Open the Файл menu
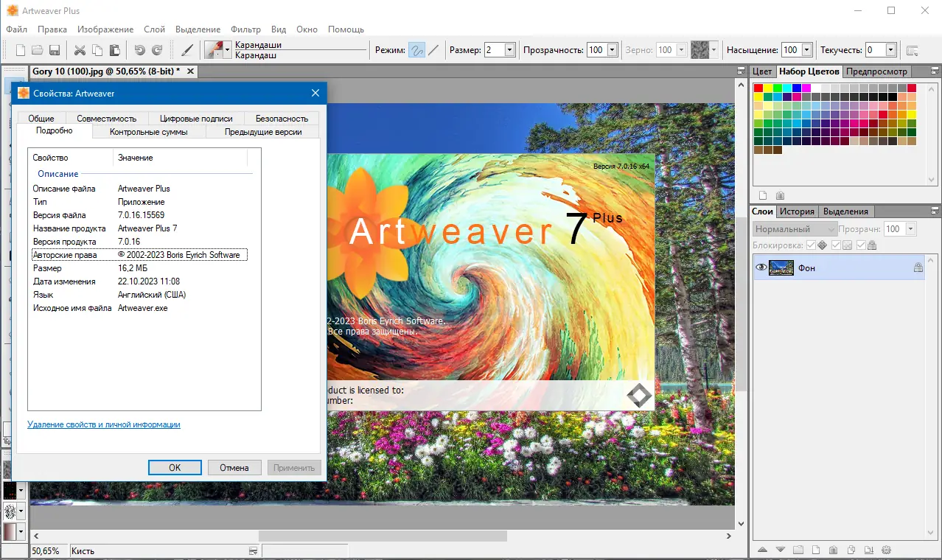942x560 pixels. (16, 29)
